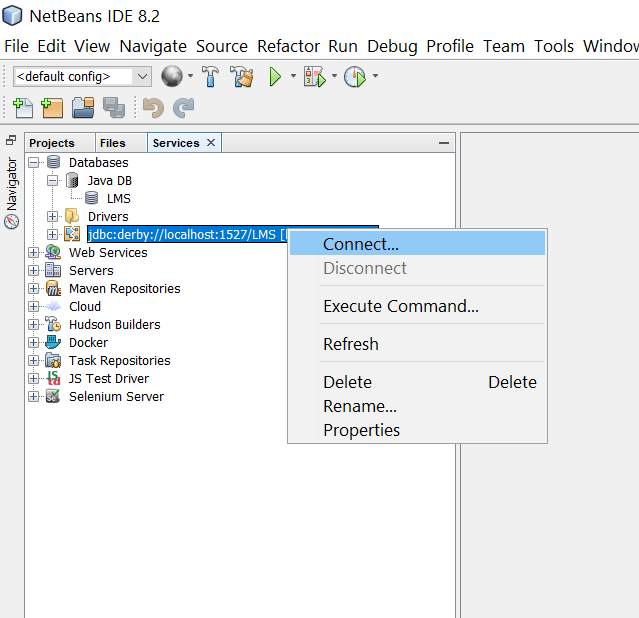Image resolution: width=639 pixels, height=618 pixels.
Task: Close the Services tab
Action: [211, 143]
